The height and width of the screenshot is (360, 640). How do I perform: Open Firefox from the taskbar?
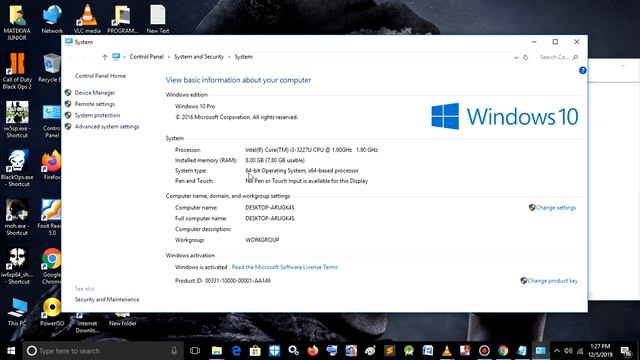313,351
